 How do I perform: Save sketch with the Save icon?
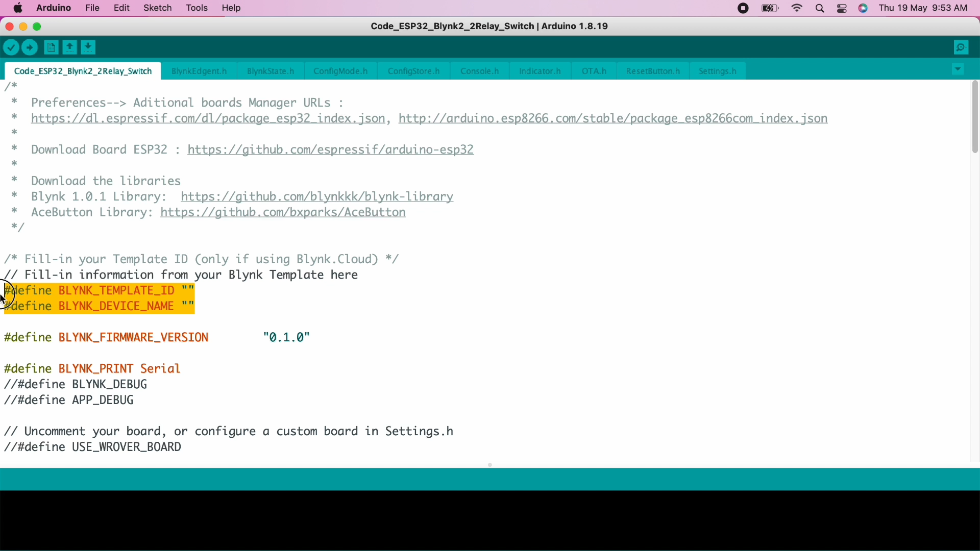point(89,48)
